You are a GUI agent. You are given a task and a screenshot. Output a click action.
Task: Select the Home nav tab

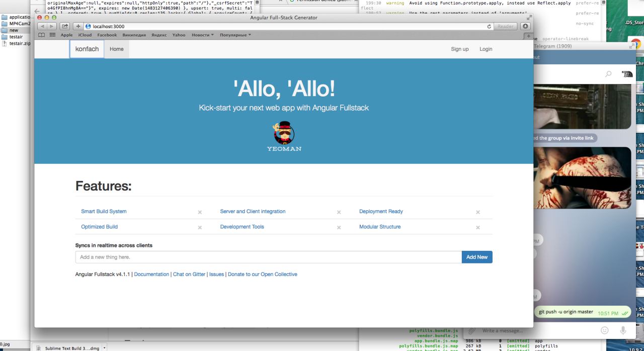click(x=117, y=49)
